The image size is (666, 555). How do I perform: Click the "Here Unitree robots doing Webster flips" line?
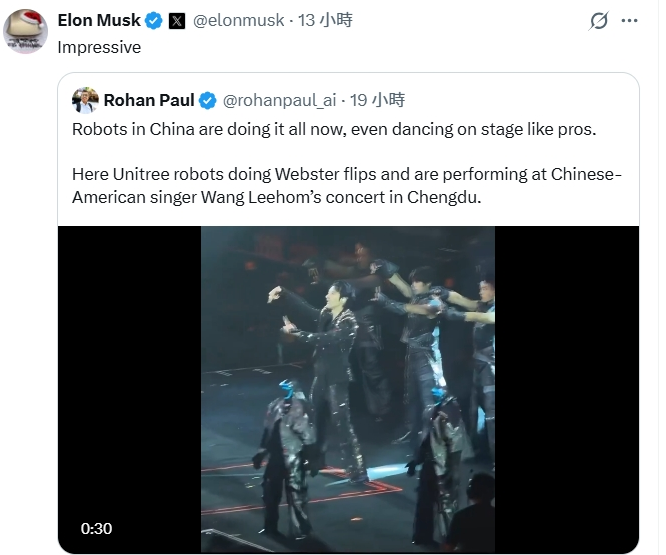click(347, 174)
